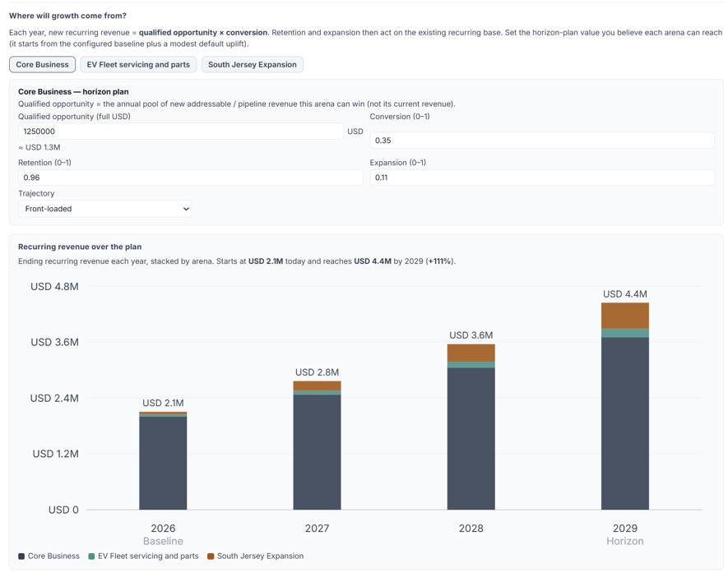
Task: Click the 2026 x-axis year label
Action: [x=163, y=529]
